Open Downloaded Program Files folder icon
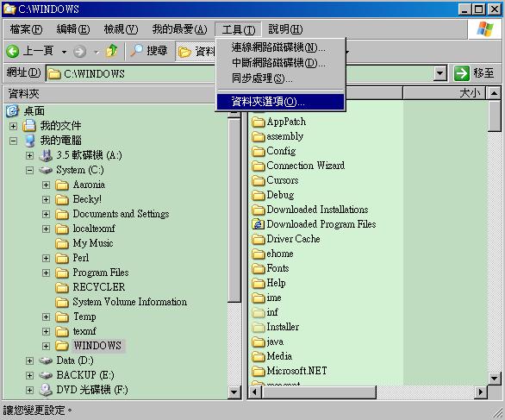This screenshot has width=505, height=420. pyautogui.click(x=258, y=224)
